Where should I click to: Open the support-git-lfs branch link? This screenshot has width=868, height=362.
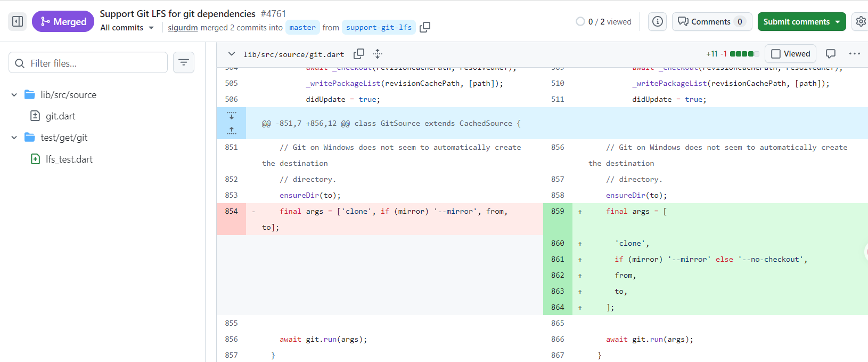click(379, 27)
